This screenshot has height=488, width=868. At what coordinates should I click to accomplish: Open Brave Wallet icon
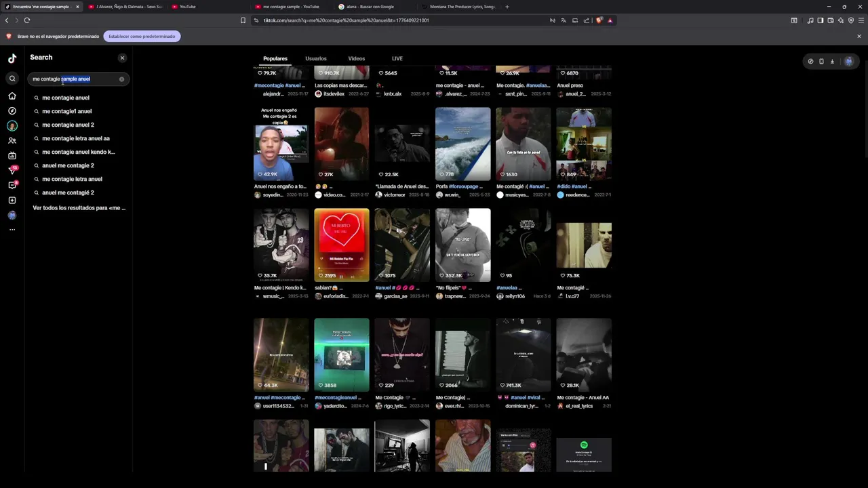[831, 20]
